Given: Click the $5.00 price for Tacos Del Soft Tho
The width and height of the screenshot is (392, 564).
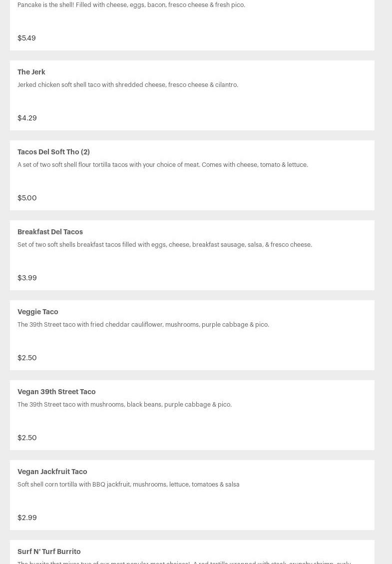Looking at the screenshot, I should pyautogui.click(x=27, y=198).
